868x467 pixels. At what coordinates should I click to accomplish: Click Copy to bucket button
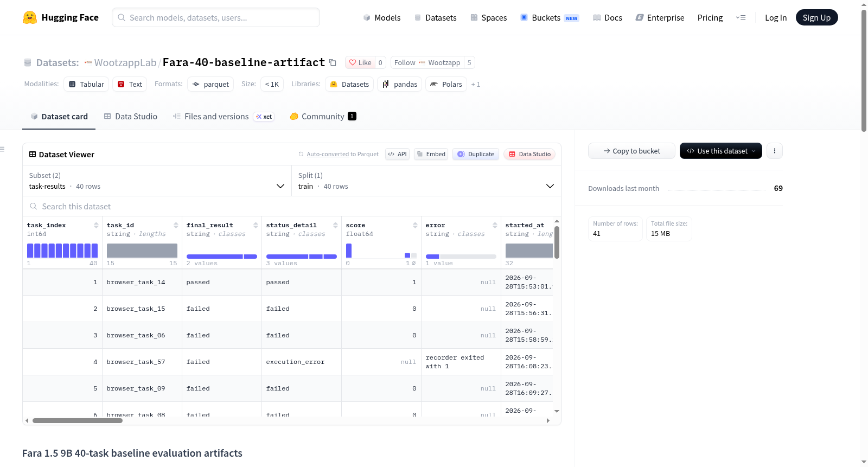[631, 151]
